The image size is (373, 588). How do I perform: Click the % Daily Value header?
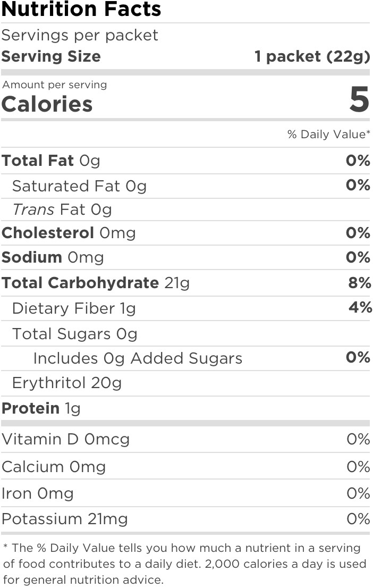pyautogui.click(x=328, y=135)
